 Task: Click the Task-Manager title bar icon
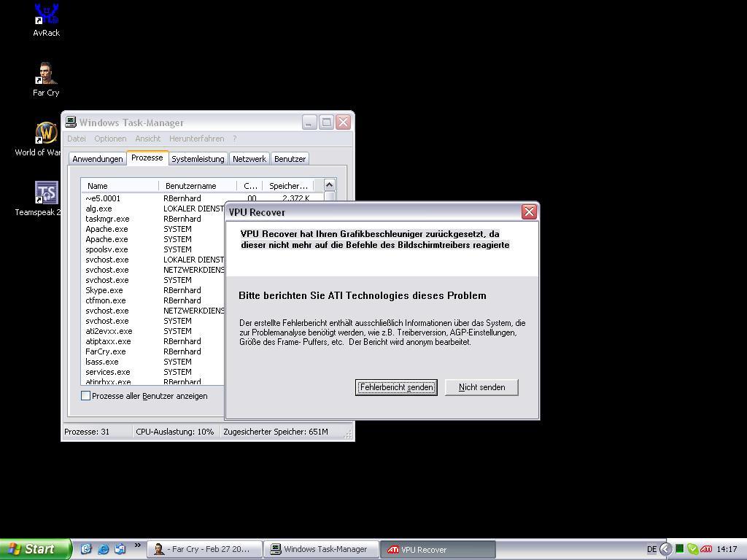[71, 122]
